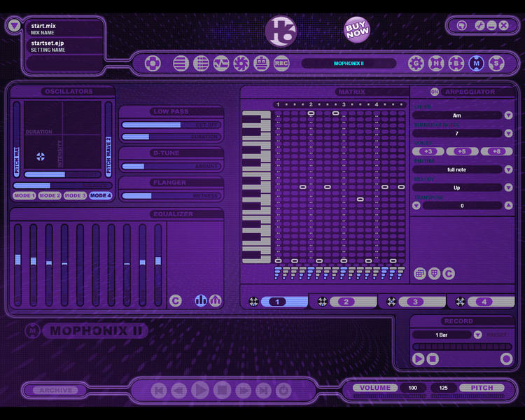Screen dimensions: 525x420
Task: Click the matrix grid-copy icon below the arpeggiator
Action: (419, 274)
